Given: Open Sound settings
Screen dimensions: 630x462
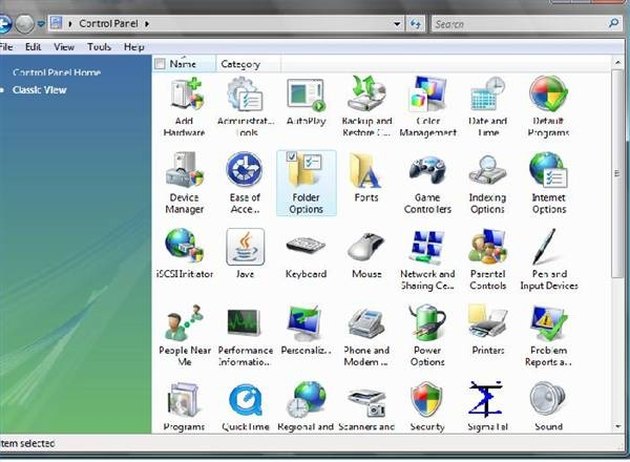Looking at the screenshot, I should pos(549,407).
